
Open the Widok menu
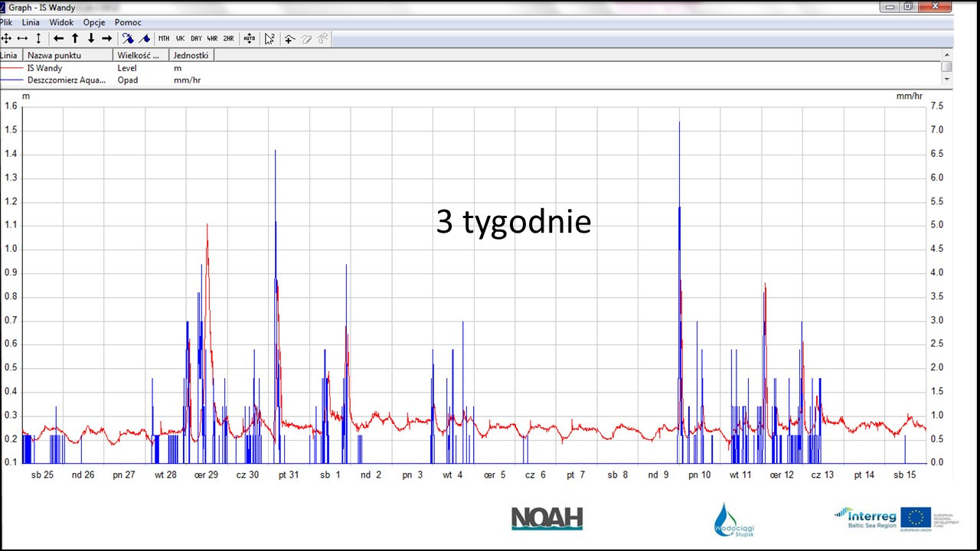[61, 22]
